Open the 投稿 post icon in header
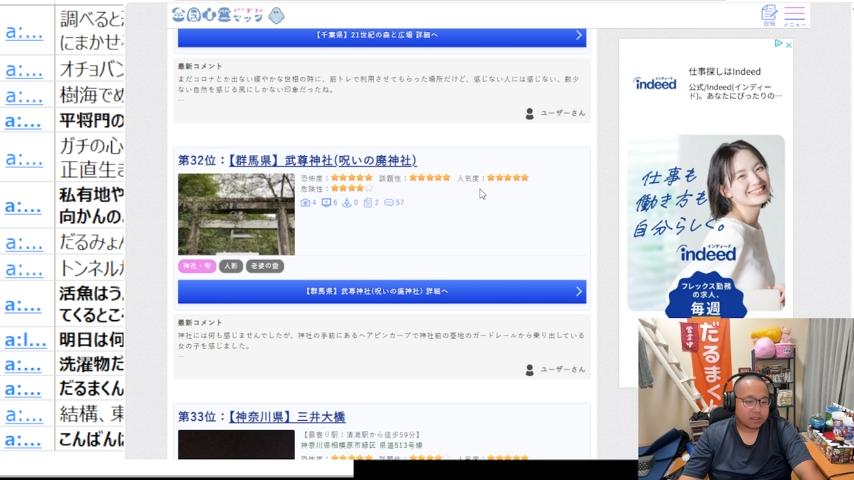The width and height of the screenshot is (854, 480). (x=769, y=15)
